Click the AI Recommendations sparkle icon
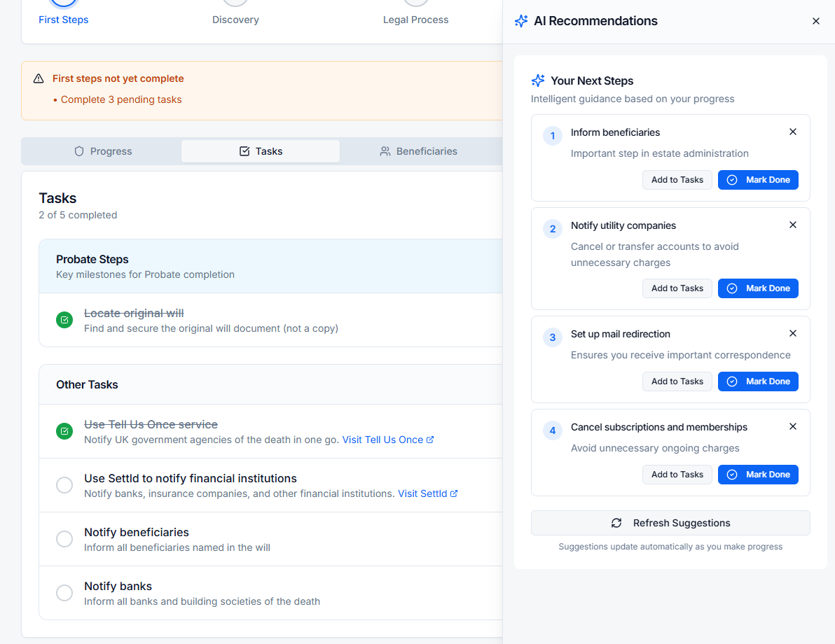 [521, 21]
